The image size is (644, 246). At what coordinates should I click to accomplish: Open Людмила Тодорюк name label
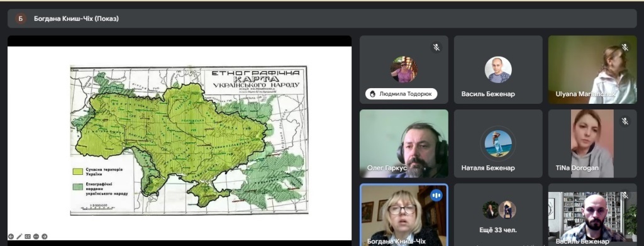point(401,94)
